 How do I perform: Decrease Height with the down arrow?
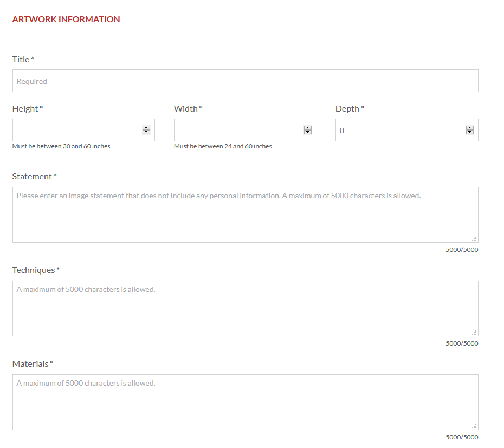point(146,132)
